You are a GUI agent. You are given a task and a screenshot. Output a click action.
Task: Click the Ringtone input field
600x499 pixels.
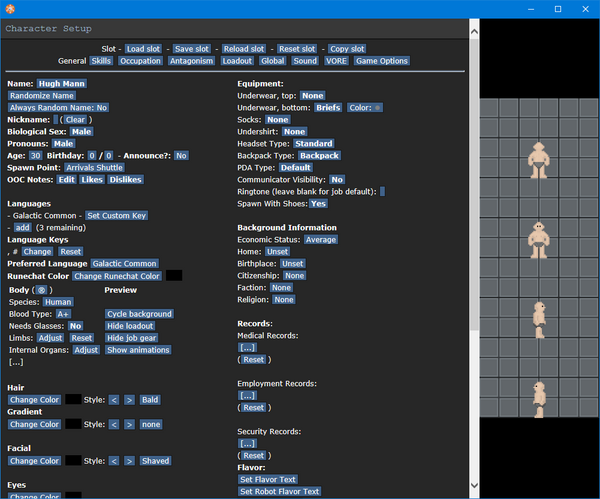coord(383,192)
